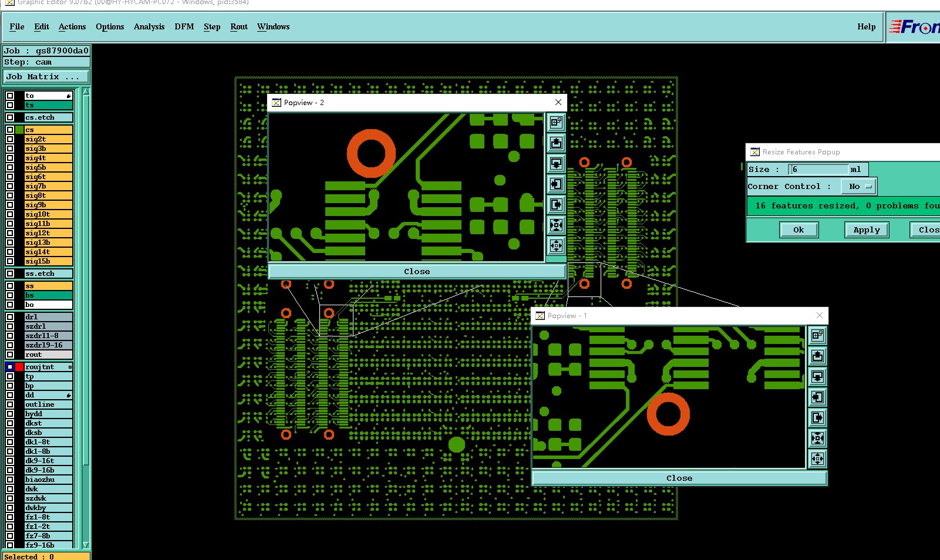Select the 'fz7-8b' layer row

click(48, 536)
